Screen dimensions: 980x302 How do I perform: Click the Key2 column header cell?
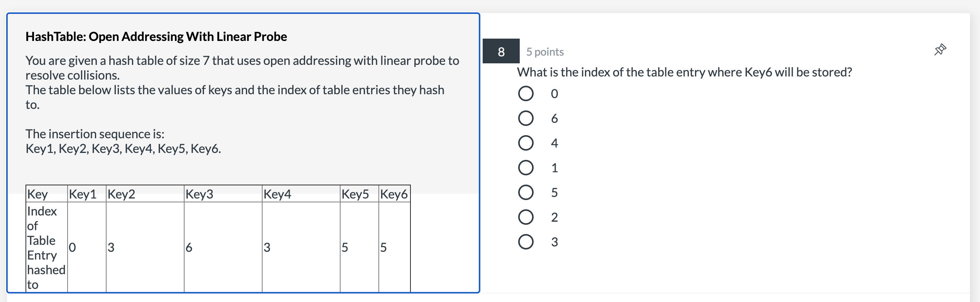tap(145, 194)
